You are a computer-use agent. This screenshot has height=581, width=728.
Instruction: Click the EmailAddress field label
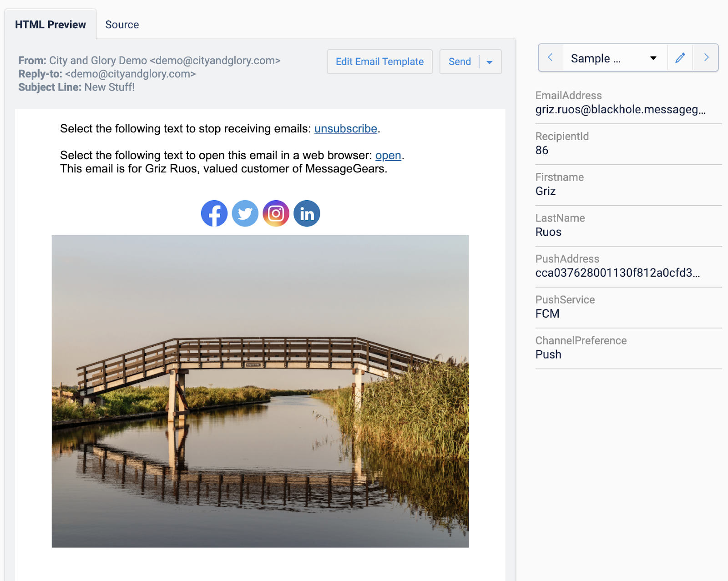tap(568, 96)
